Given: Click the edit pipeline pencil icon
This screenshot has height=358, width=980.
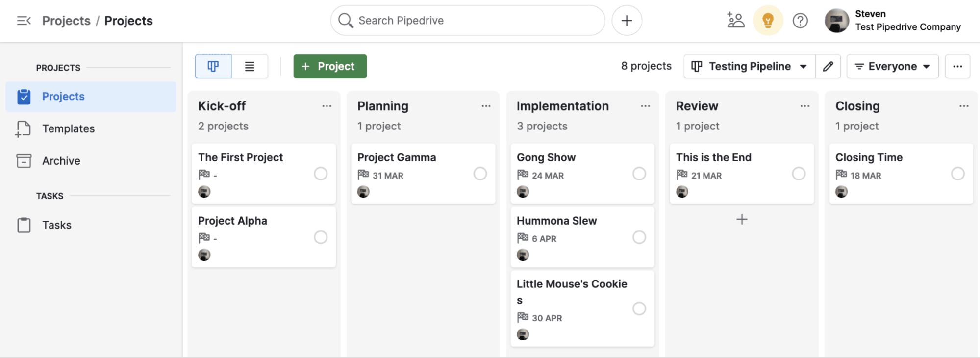Looking at the screenshot, I should tap(828, 66).
